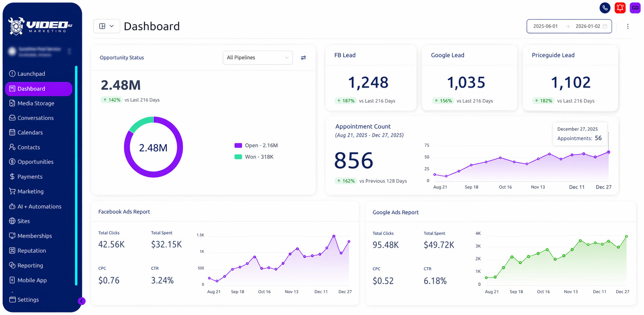Go to Conversations in the sidebar

pyautogui.click(x=39, y=118)
